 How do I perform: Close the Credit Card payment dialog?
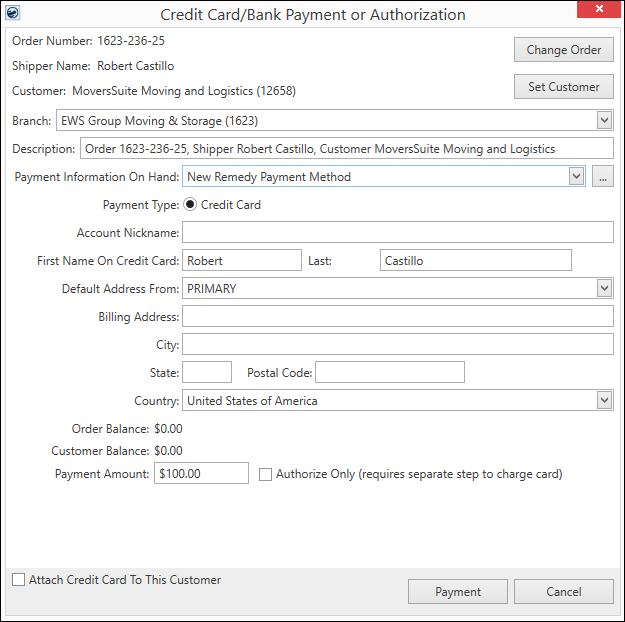coord(599,11)
